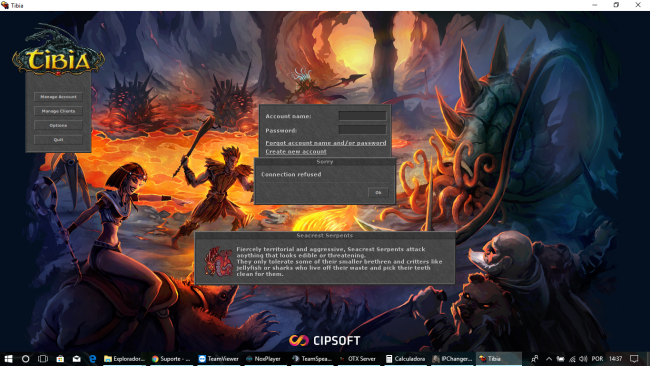Switch to the NoxPlayer taskbar window
This screenshot has height=366, width=650.
click(264, 359)
